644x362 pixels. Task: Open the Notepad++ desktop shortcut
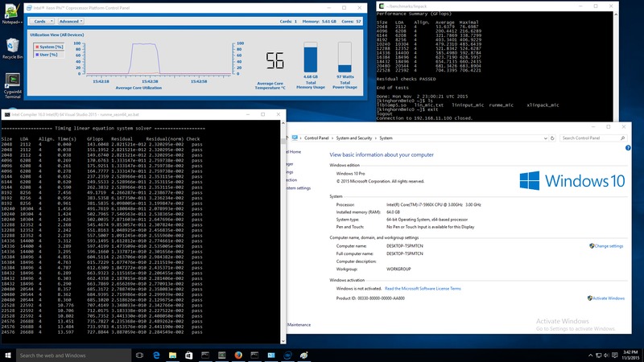click(11, 10)
